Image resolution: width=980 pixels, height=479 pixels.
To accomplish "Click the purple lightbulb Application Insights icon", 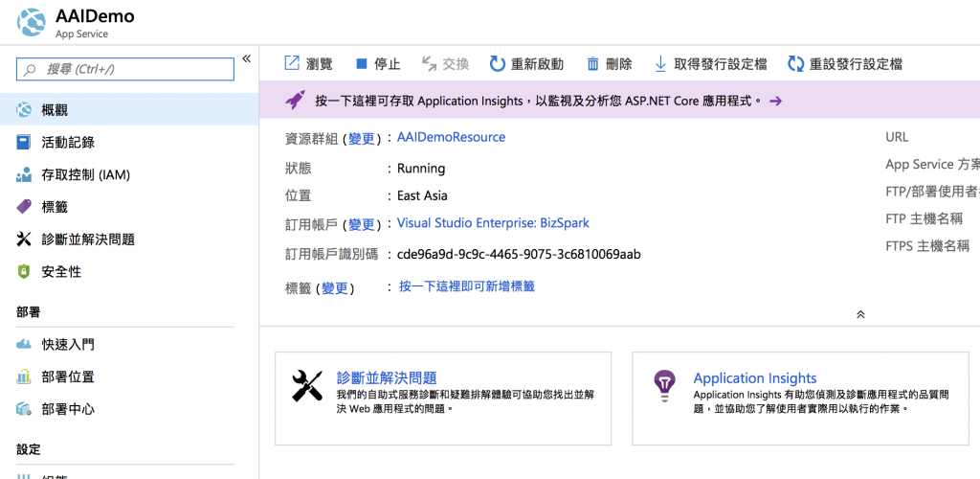I will click(664, 386).
